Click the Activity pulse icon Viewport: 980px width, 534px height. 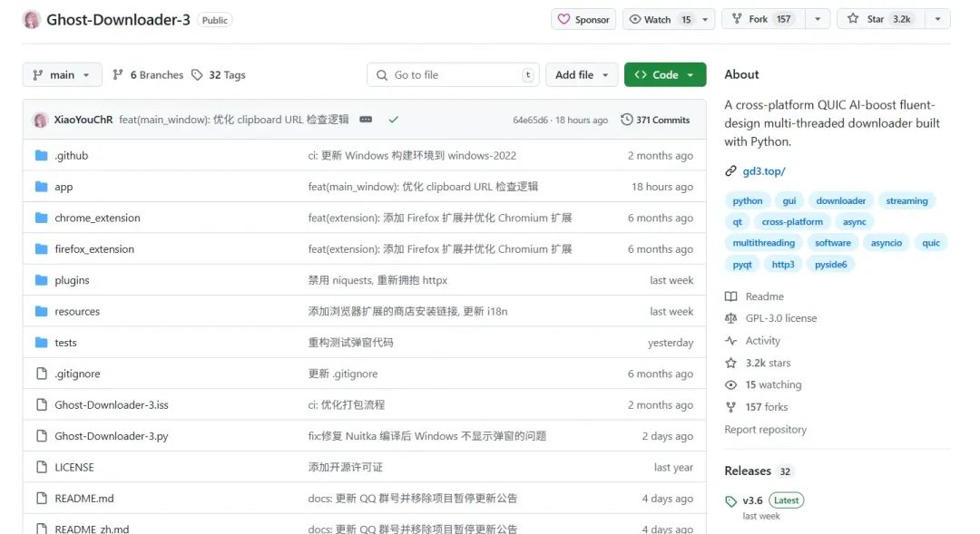[732, 341]
